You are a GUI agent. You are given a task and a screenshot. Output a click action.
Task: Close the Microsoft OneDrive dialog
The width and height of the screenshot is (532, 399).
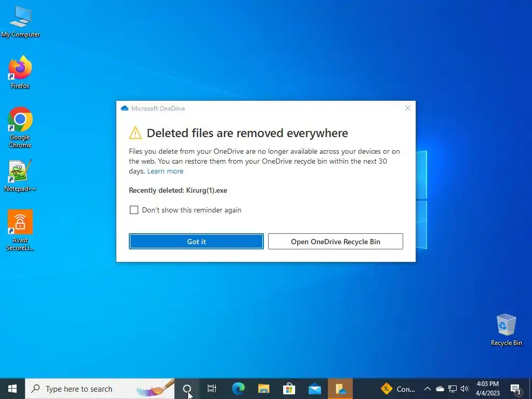407,108
